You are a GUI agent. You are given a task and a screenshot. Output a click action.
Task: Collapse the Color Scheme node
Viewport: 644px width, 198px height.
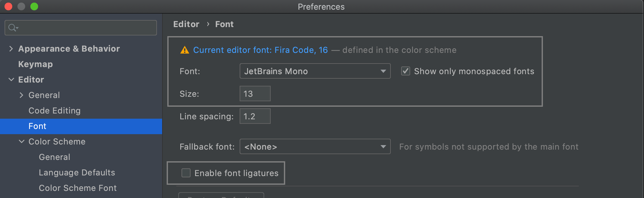21,142
